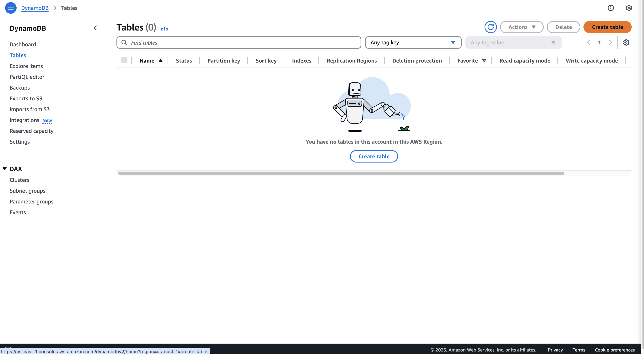
Task: Open the Info link next to Tables
Action: pyautogui.click(x=164, y=29)
